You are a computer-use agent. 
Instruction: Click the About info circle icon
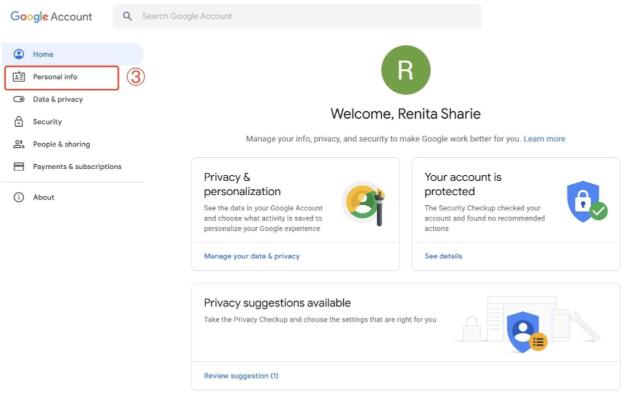point(19,197)
